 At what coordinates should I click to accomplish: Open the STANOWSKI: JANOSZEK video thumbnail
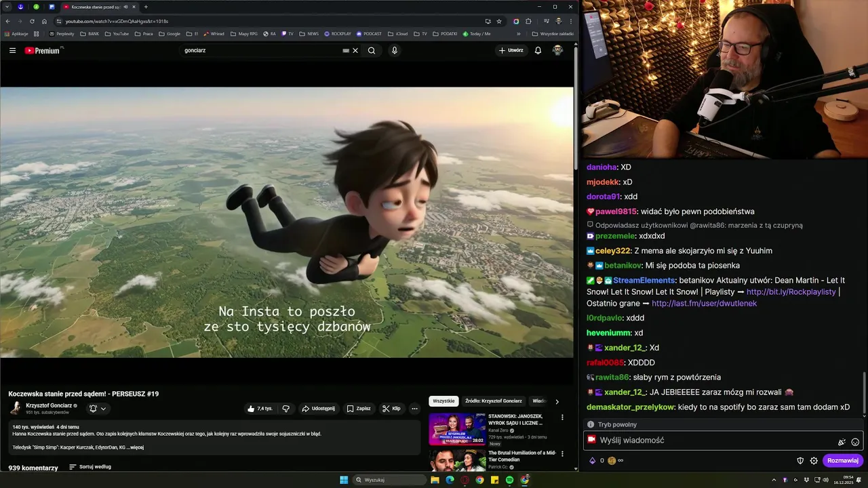[x=457, y=429]
